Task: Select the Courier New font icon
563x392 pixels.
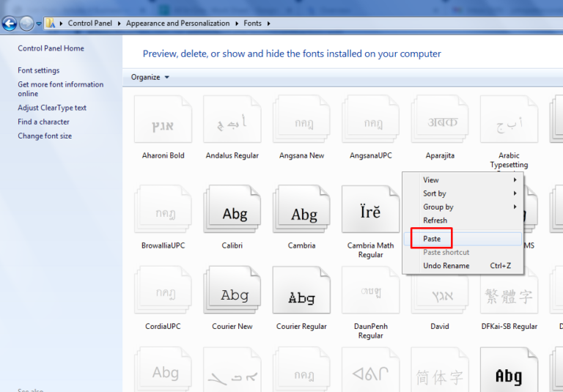Action: pos(232,290)
